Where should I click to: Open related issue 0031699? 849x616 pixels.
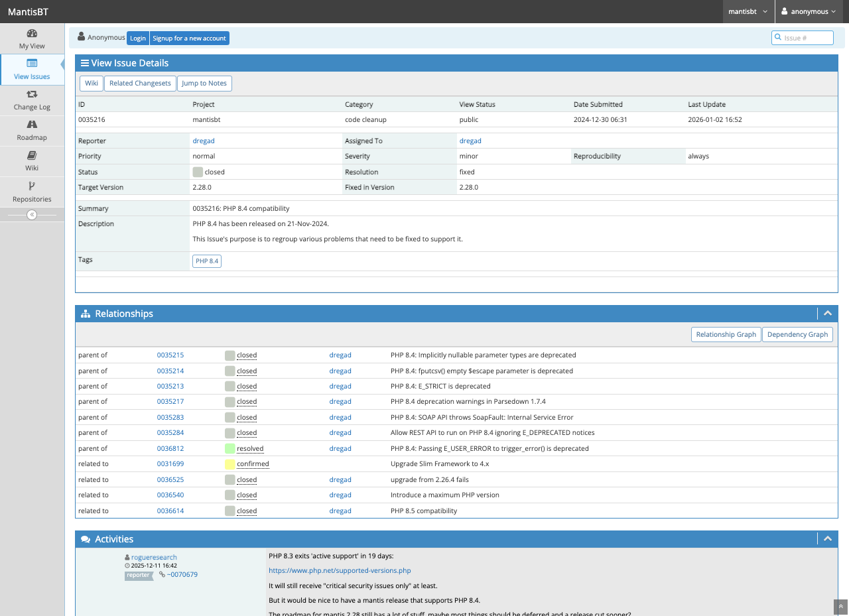pyautogui.click(x=170, y=464)
